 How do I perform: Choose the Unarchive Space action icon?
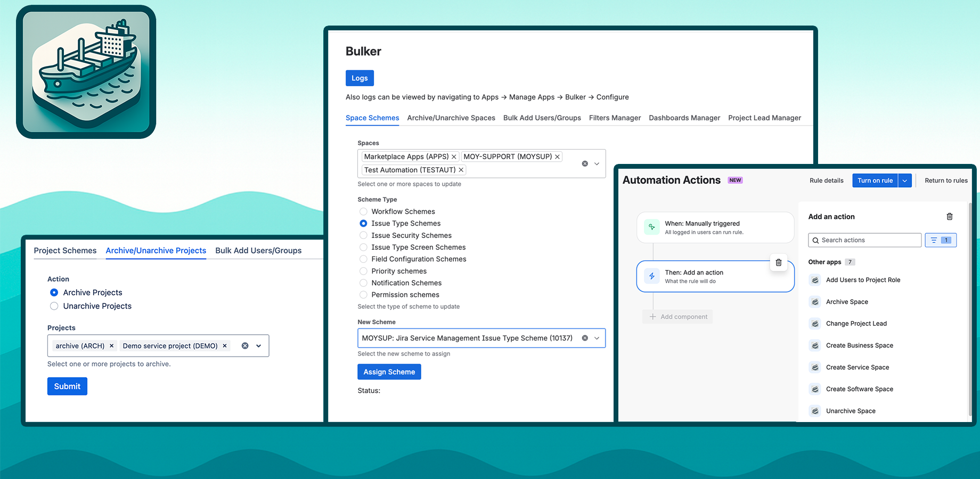[814, 410]
